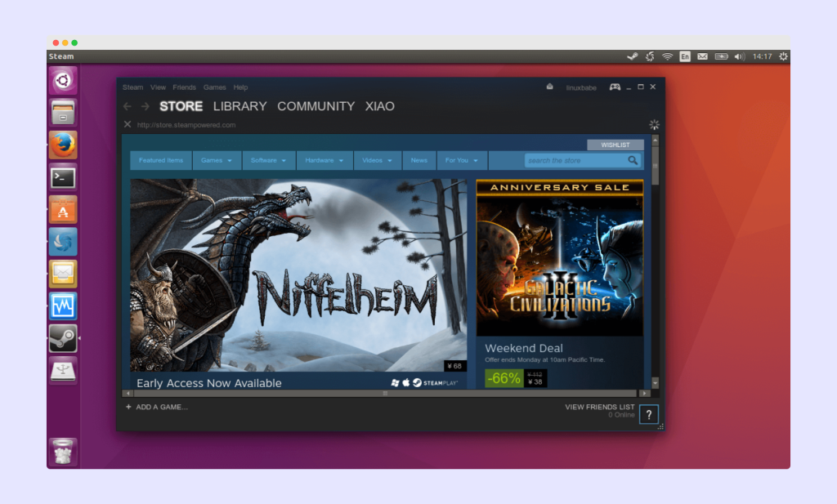Open the Games menu in the menu bar
Screen dimensions: 837x504
coord(215,87)
